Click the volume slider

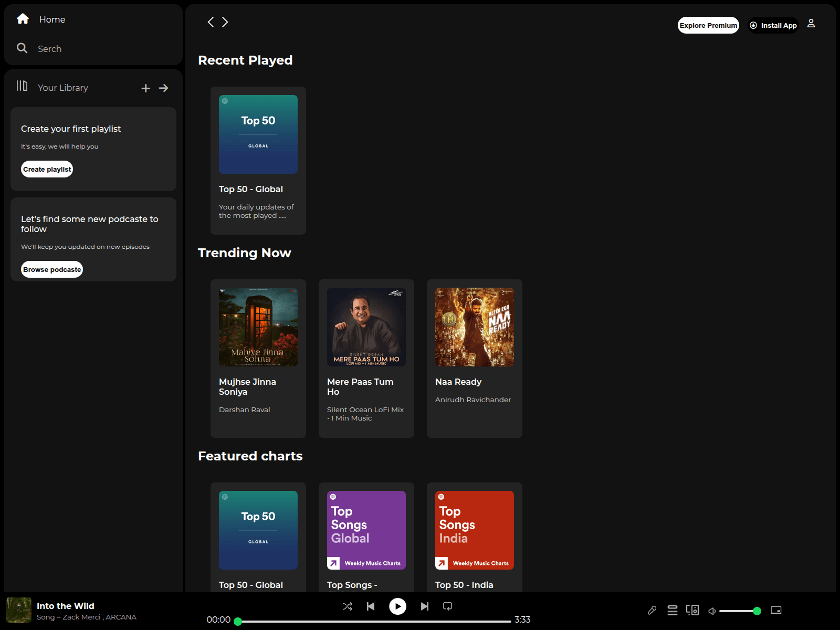pyautogui.click(x=739, y=611)
